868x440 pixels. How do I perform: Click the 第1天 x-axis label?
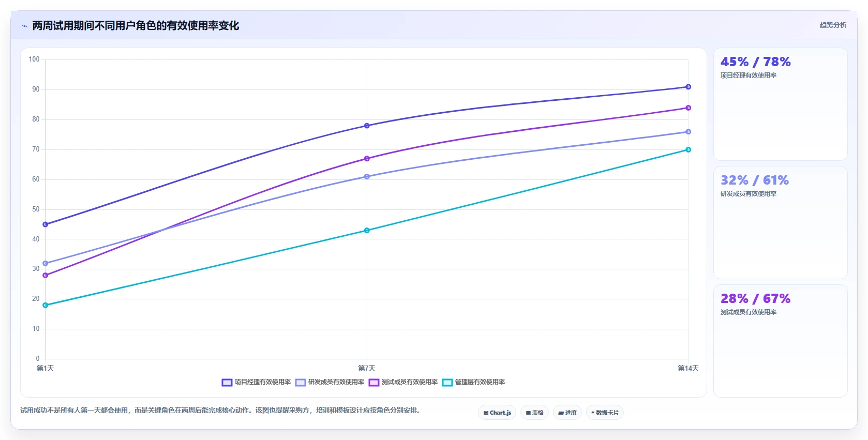tap(46, 368)
